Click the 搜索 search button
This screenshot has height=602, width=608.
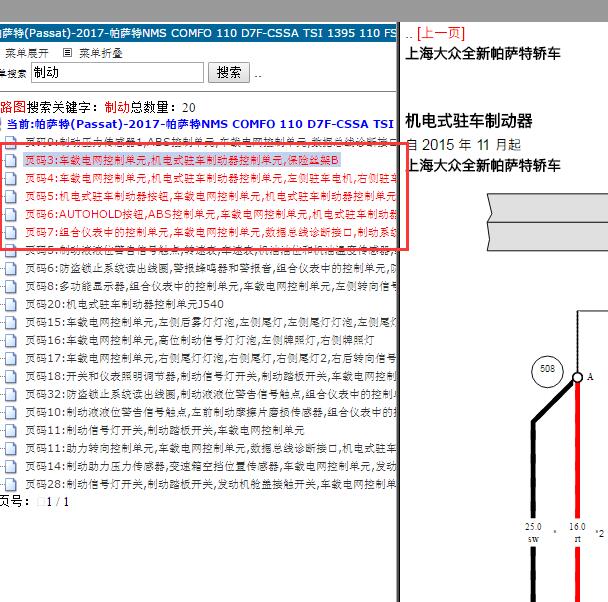pyautogui.click(x=229, y=72)
